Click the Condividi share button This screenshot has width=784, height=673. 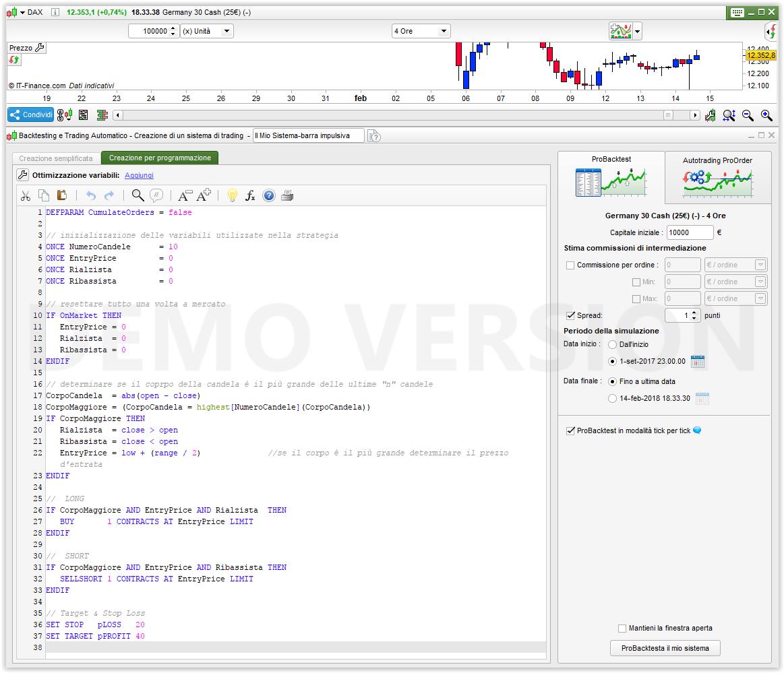pos(30,115)
